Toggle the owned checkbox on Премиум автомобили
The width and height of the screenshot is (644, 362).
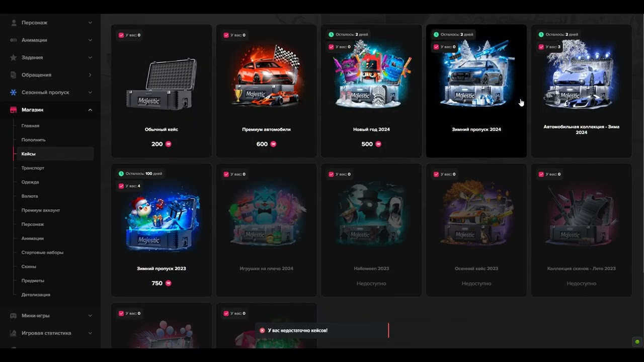pyautogui.click(x=226, y=35)
